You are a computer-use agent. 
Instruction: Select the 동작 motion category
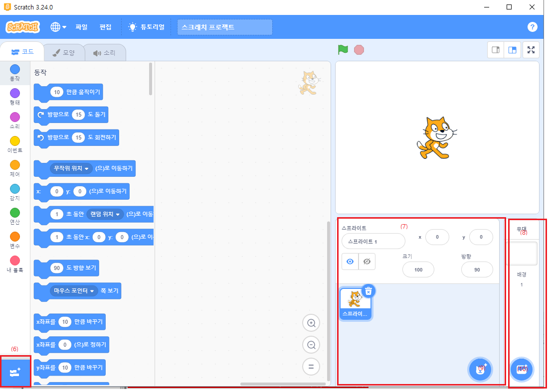click(14, 73)
